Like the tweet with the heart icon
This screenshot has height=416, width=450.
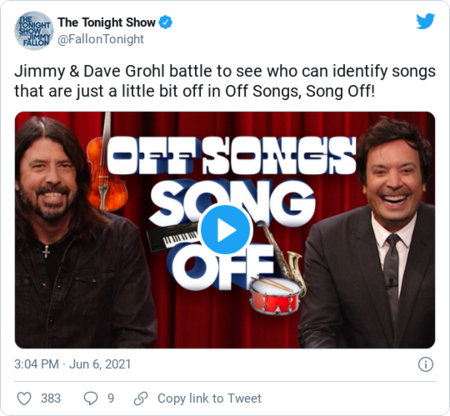point(24,398)
